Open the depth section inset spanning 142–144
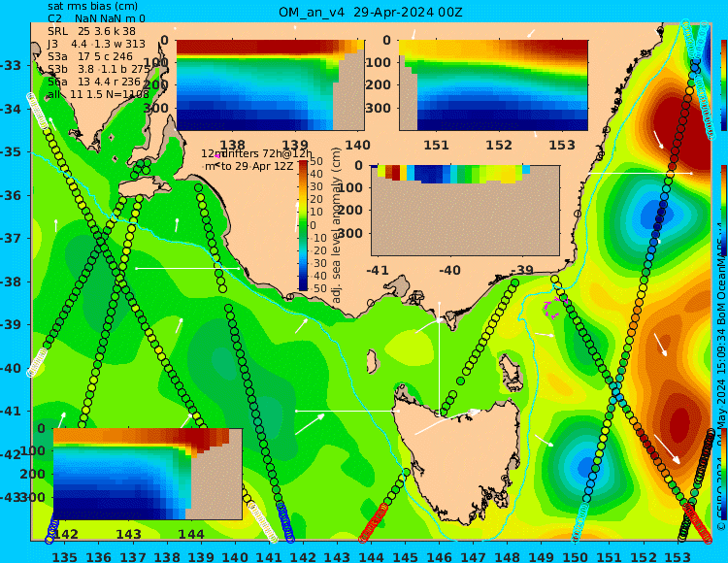 click(148, 474)
